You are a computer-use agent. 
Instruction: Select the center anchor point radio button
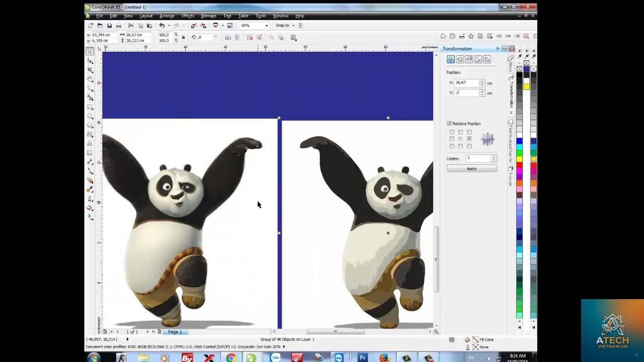click(x=460, y=139)
